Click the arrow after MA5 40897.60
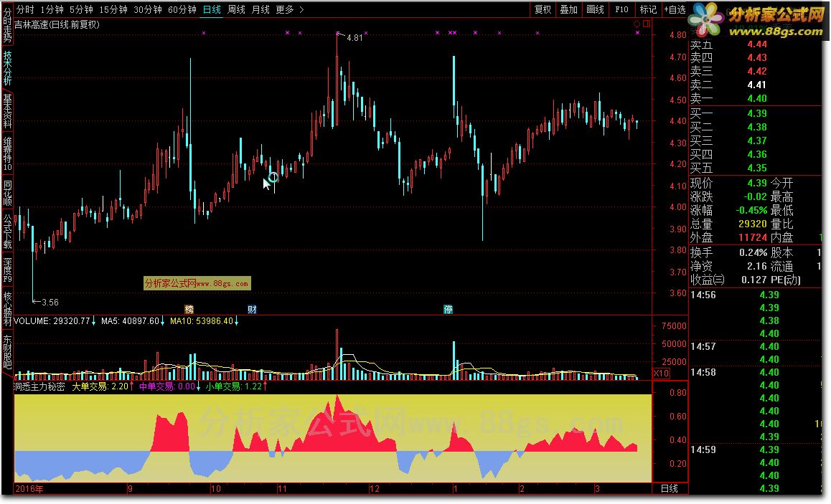Screen dimensions: 831x504 163,320
